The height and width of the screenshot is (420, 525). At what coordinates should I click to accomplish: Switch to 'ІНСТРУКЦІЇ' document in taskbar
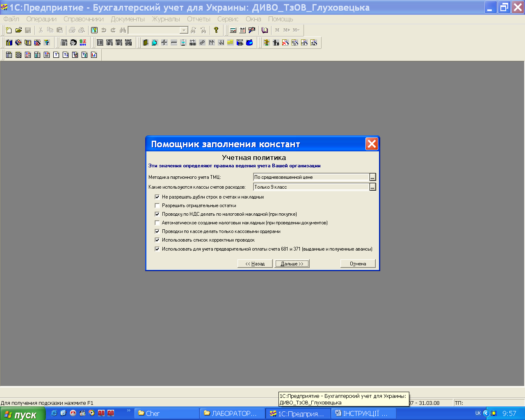pyautogui.click(x=363, y=413)
